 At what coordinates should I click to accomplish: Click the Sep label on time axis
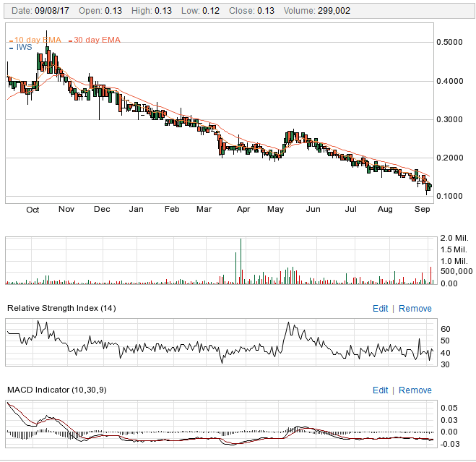click(x=423, y=210)
